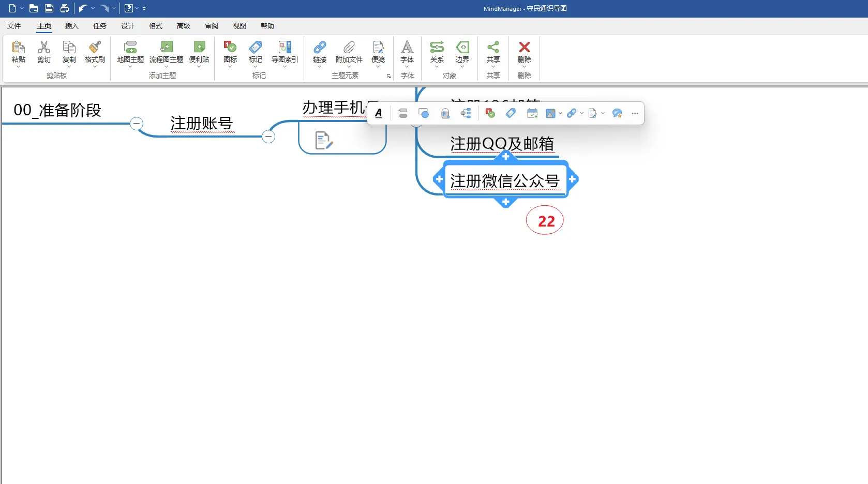Click the Relationship (关系) icon
Screen dimensions: 868x484
[x=437, y=48]
